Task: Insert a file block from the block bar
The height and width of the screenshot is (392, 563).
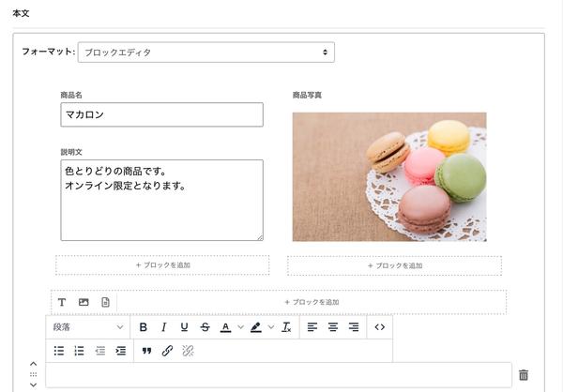Action: pyautogui.click(x=105, y=302)
